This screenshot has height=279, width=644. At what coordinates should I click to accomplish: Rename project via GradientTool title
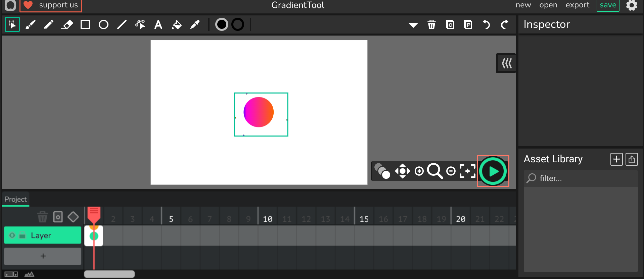click(x=298, y=5)
